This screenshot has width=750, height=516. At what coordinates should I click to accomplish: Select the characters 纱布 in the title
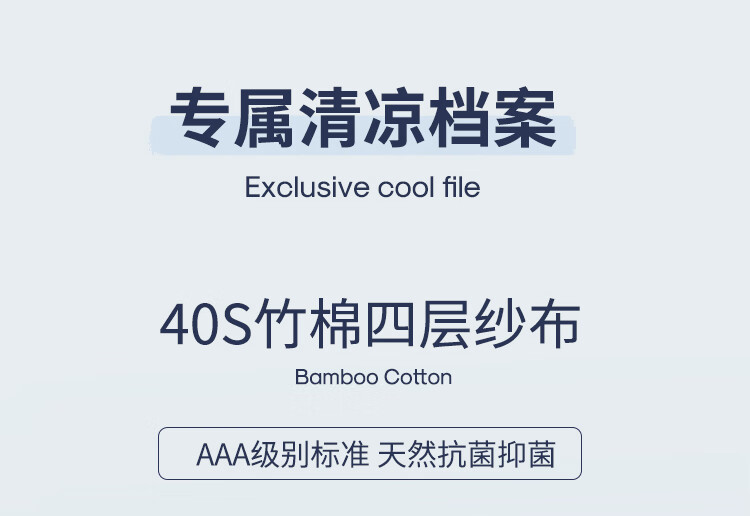coord(527,323)
